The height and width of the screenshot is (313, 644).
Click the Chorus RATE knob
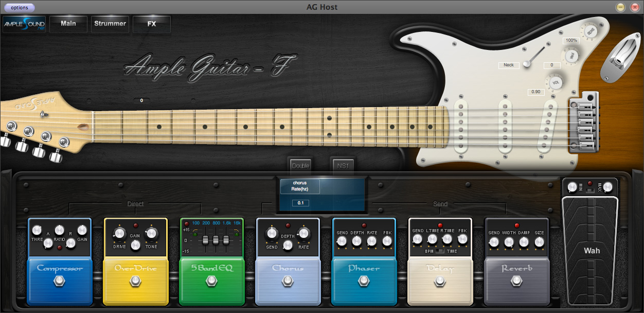coord(304,233)
